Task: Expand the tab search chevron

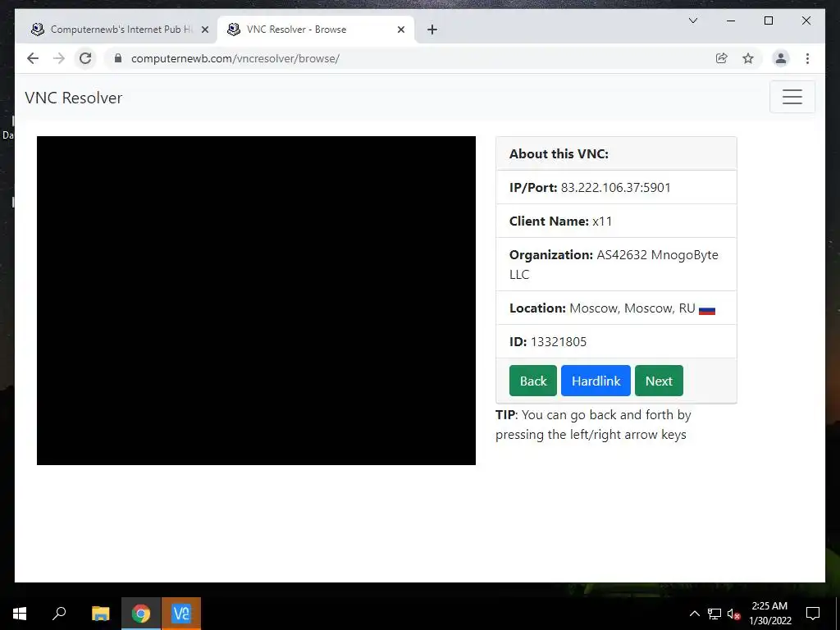Action: [x=693, y=21]
